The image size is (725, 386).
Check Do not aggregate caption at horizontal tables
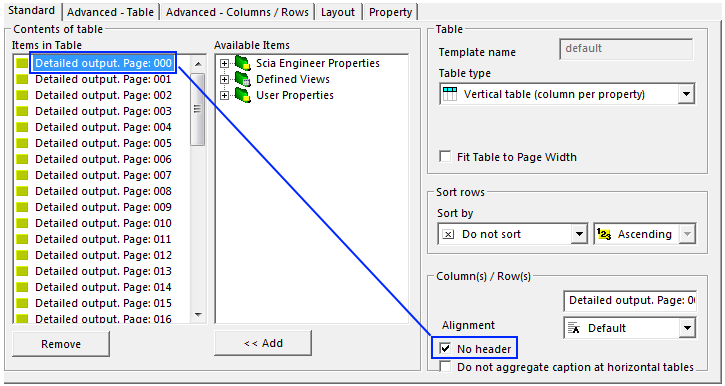click(x=445, y=367)
